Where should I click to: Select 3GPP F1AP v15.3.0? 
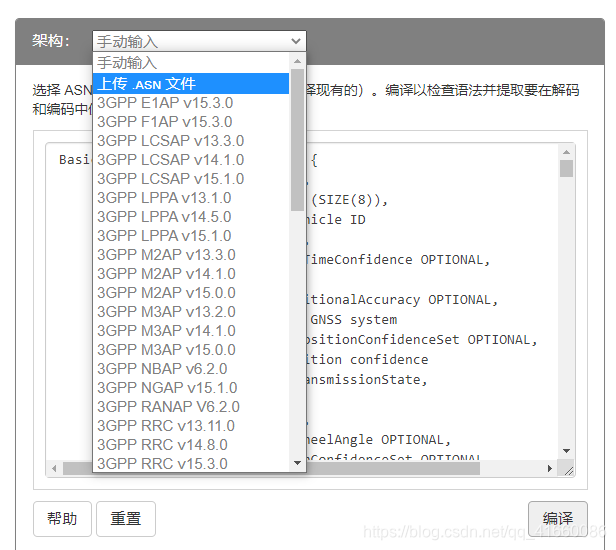[x=191, y=122]
